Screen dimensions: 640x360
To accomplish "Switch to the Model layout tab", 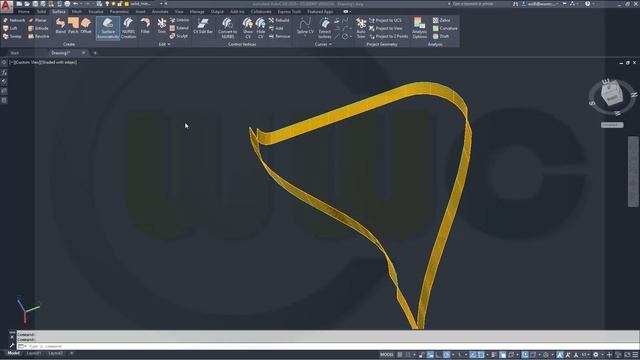I will tap(13, 353).
